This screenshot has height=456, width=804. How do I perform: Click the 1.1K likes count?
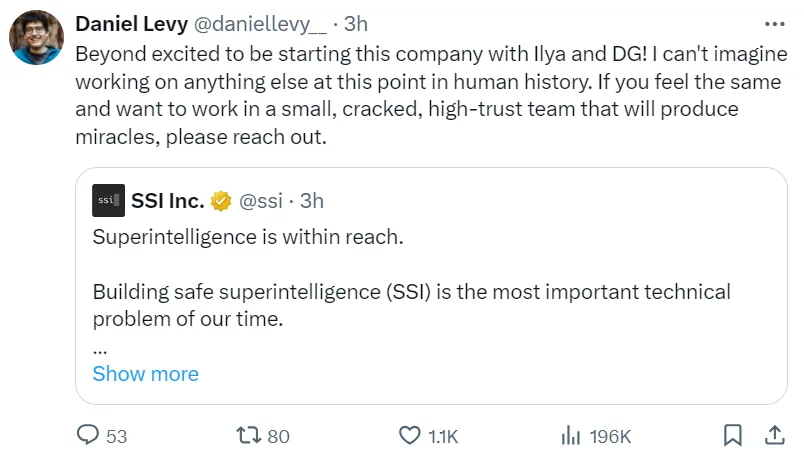(443, 436)
